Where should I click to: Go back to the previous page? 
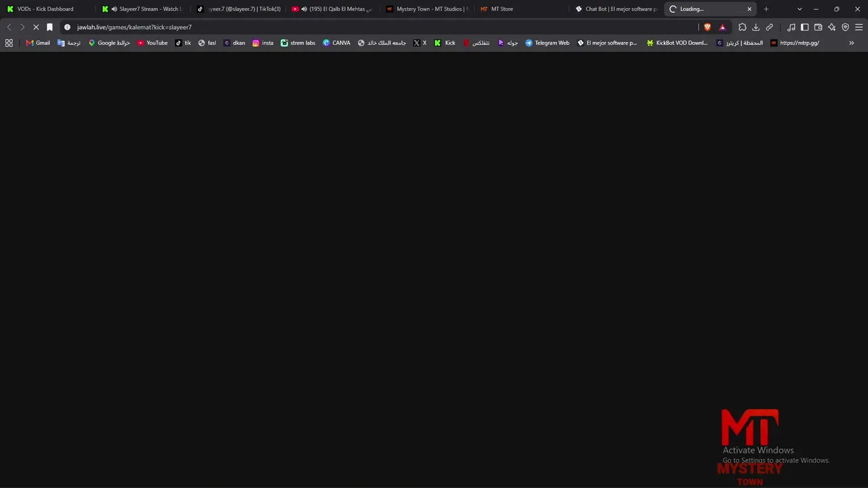pos(9,27)
